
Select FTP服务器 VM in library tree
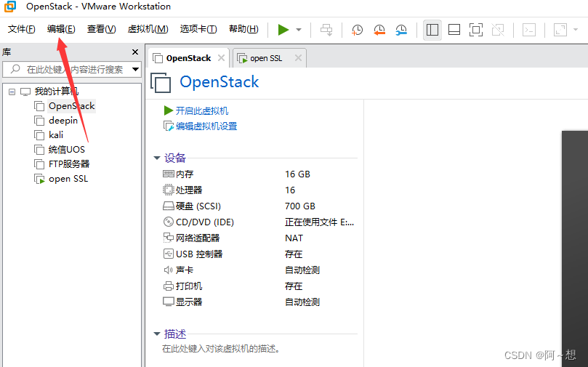(69, 164)
